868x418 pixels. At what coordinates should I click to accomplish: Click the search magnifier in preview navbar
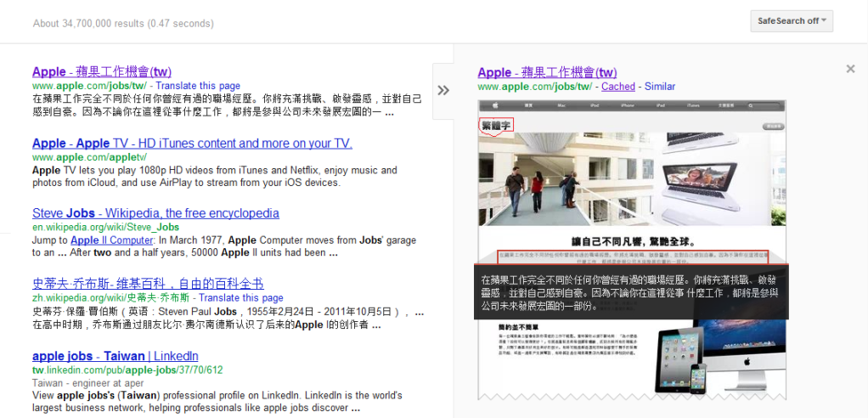point(751,105)
